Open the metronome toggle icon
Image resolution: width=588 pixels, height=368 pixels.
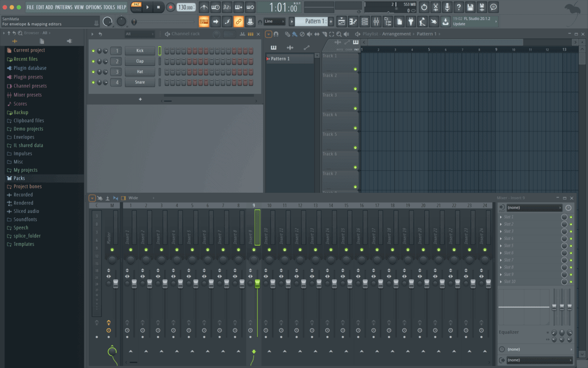click(204, 7)
